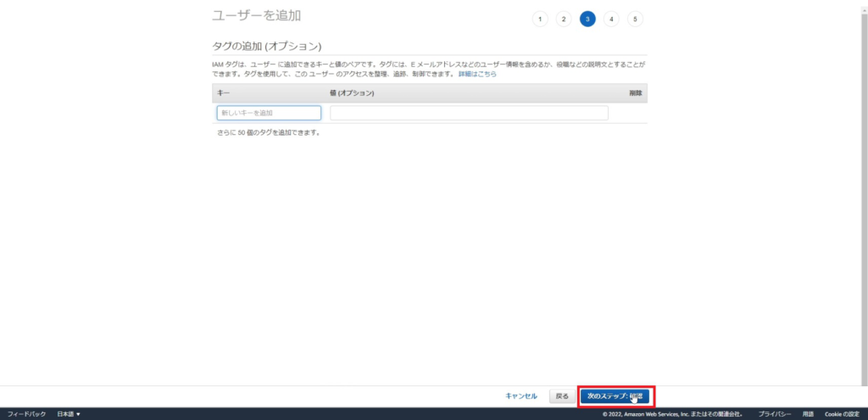Click the キー column header
Viewport: 868px width, 420px height.
click(224, 92)
